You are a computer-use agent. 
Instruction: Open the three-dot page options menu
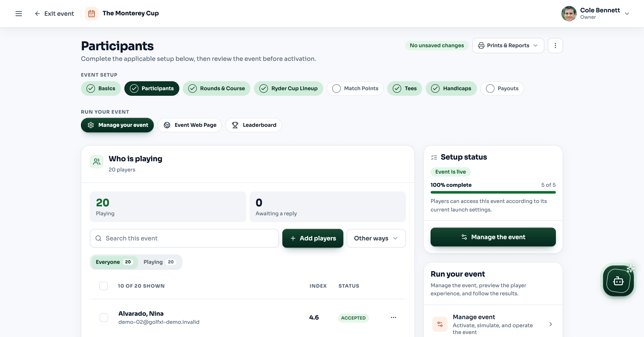tap(555, 46)
